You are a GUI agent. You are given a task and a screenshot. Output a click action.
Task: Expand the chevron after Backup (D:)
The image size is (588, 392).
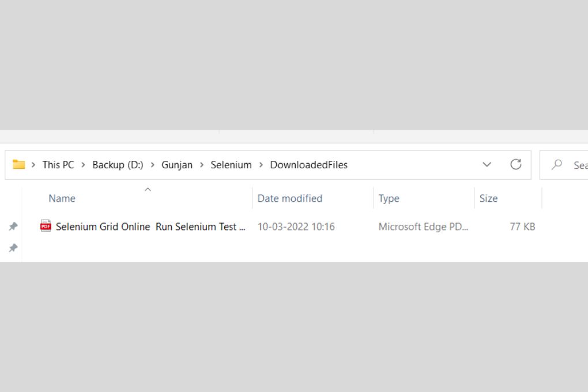[x=153, y=165]
